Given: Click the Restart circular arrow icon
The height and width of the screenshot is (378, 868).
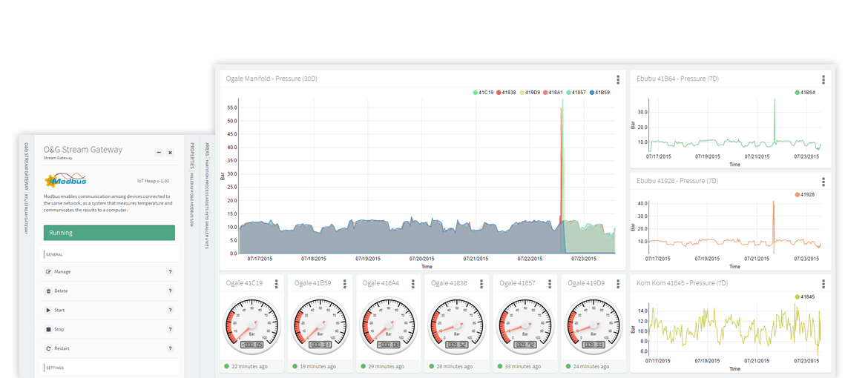Looking at the screenshot, I should pyautogui.click(x=49, y=348).
